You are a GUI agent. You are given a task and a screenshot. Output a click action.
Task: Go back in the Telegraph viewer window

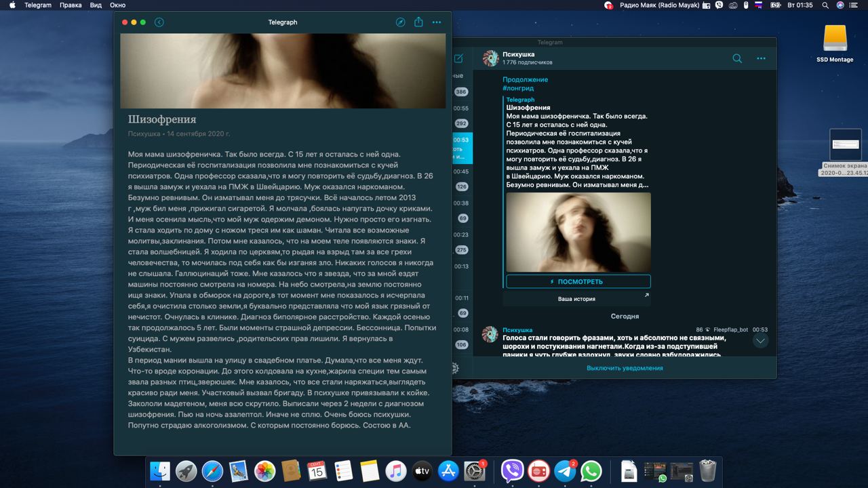click(159, 22)
